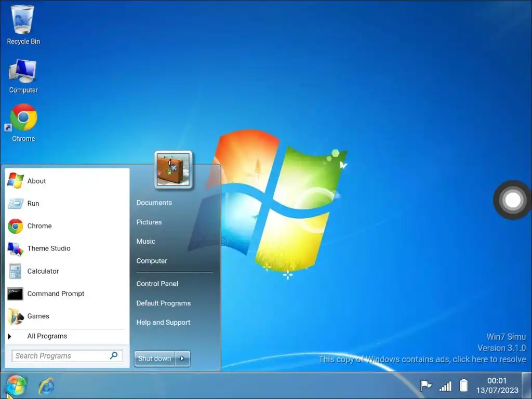Open Computer in Start menu right pane

(x=152, y=261)
